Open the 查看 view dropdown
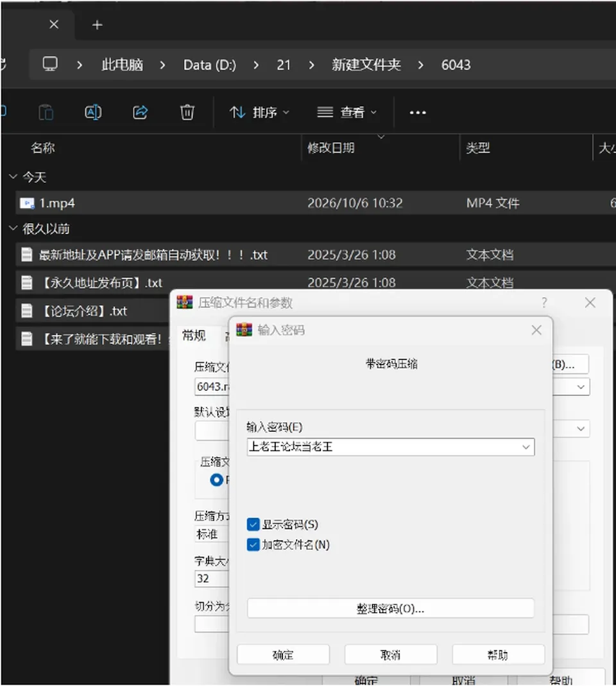 pos(346,112)
